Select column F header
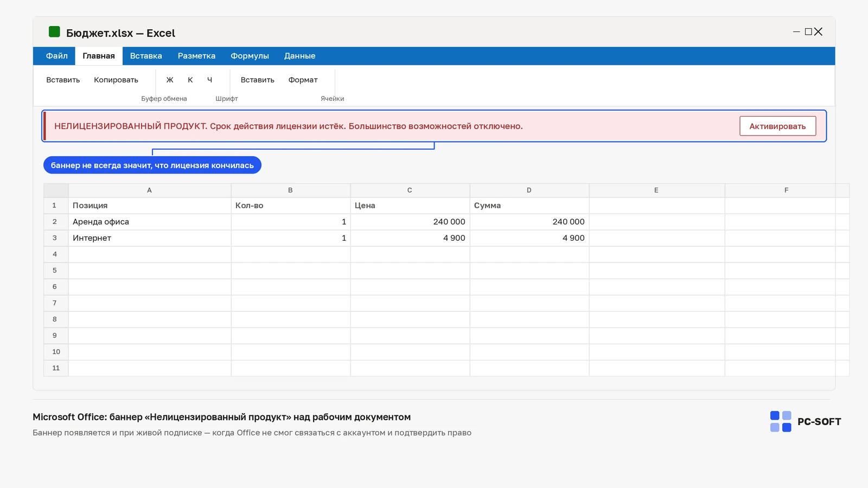 (787, 190)
